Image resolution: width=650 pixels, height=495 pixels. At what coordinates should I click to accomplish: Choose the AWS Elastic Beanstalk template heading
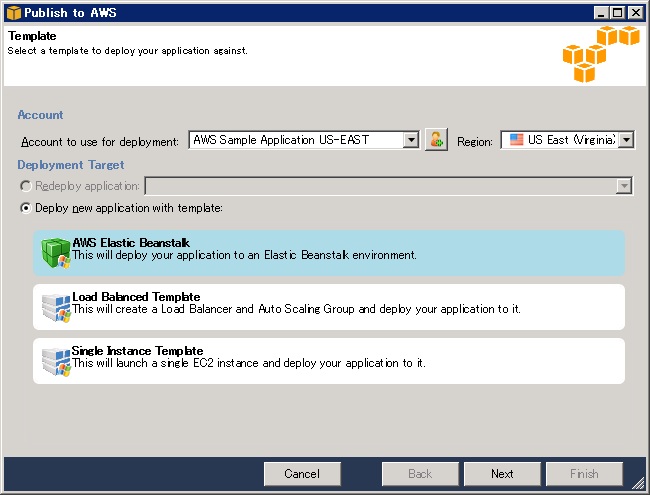click(x=131, y=243)
